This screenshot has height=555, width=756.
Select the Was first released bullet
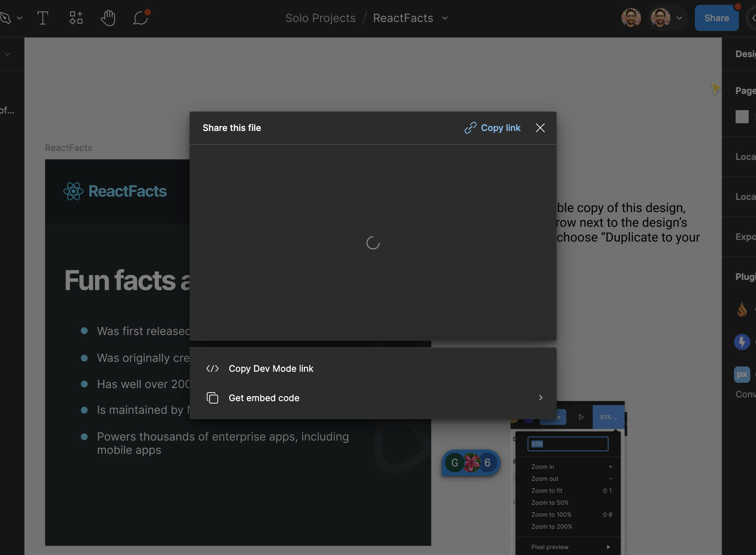pos(144,331)
